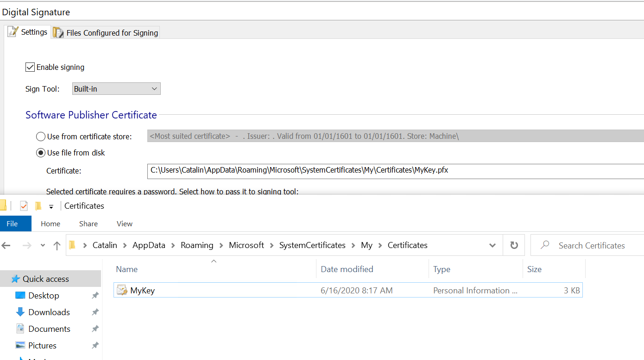Viewport: 644px width, 360px height.
Task: Open the Share ribbon tab
Action: pos(88,223)
